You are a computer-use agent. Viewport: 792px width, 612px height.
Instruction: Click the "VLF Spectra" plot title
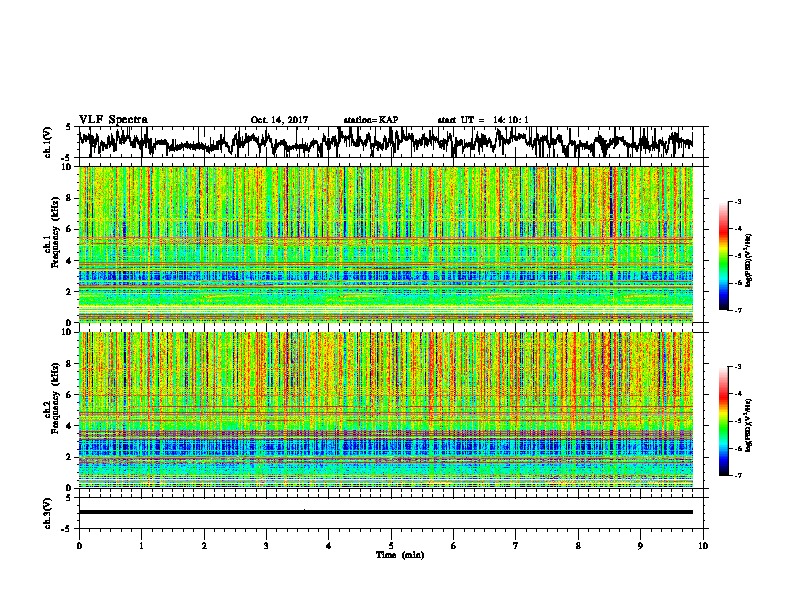tap(113, 120)
